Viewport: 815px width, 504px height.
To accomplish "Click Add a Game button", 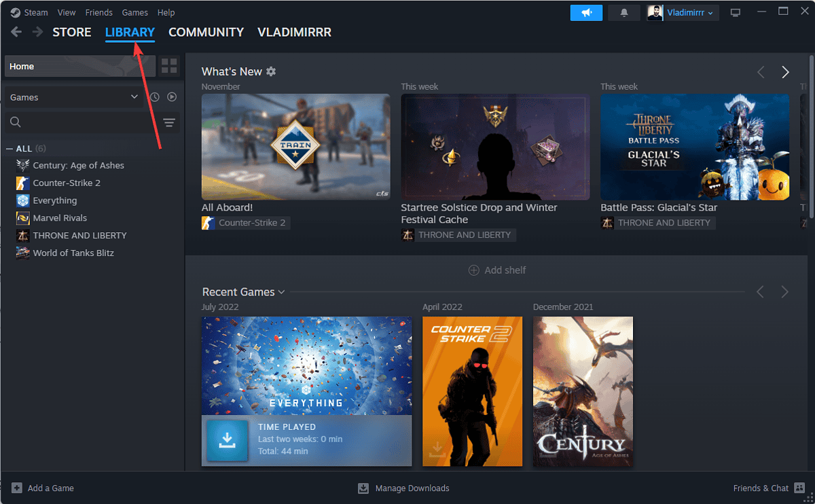I will coord(43,488).
